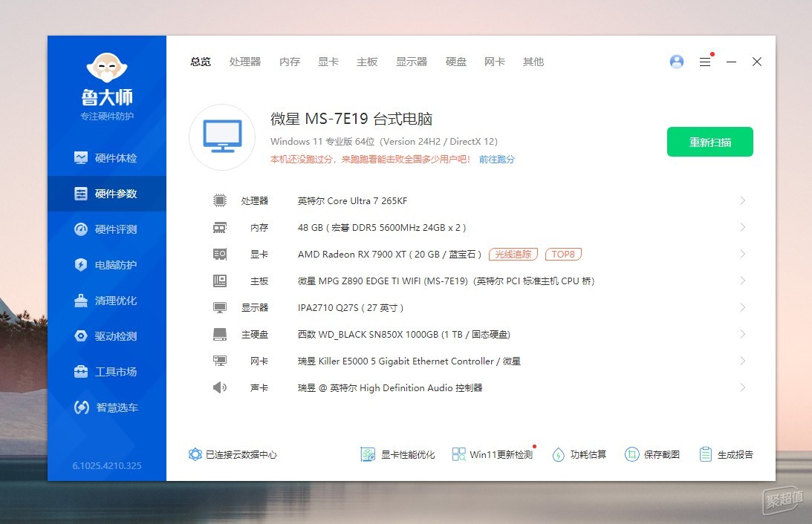
Task: Open 电脑防护 sidebar item
Action: 107,265
